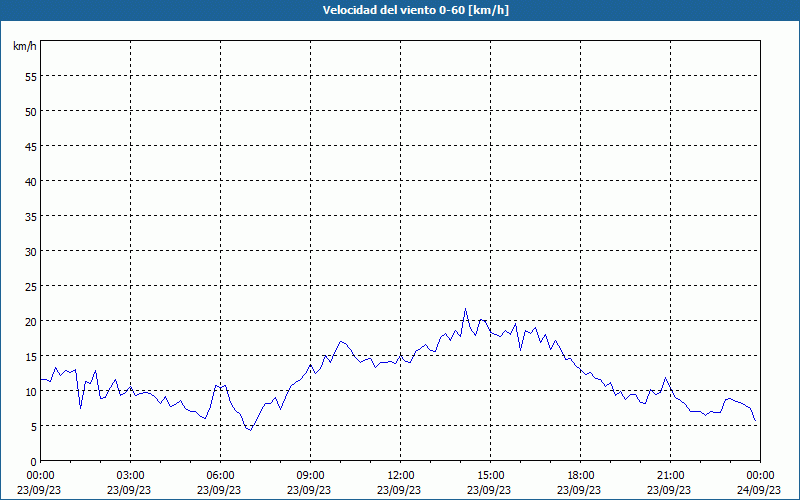800x500 pixels.
Task: Click the y-axis value 45
Action: [31, 146]
